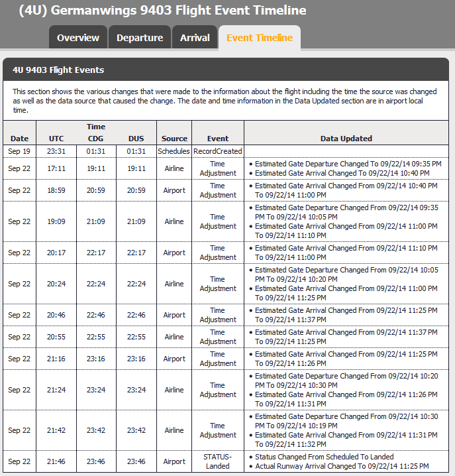Click 'Actual Runway Arrival Changed To 09/22/14 11:25 PM'
This screenshot has height=476, width=455.
[342, 466]
